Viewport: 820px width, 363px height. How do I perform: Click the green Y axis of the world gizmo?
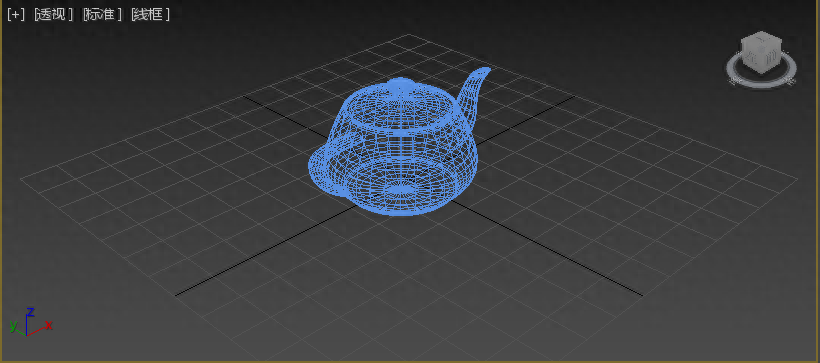coord(16,327)
